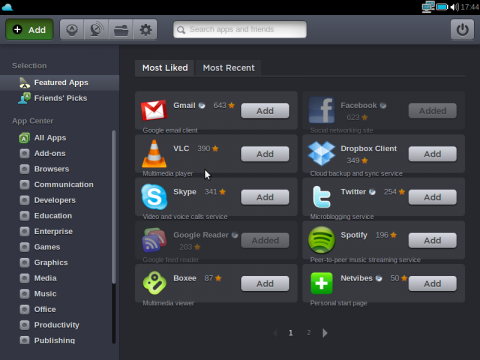The image size is (480, 360).
Task: Click the Skype app icon
Action: pos(154,197)
